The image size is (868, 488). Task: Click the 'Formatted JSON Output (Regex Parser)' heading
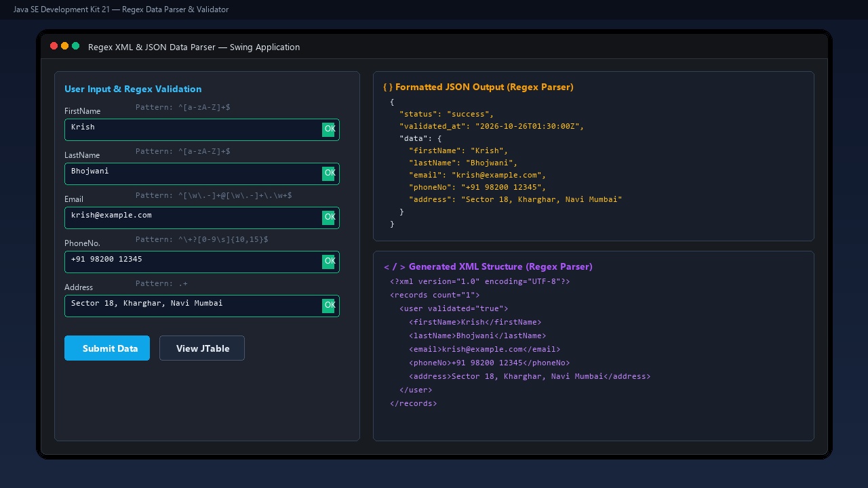[x=478, y=87]
